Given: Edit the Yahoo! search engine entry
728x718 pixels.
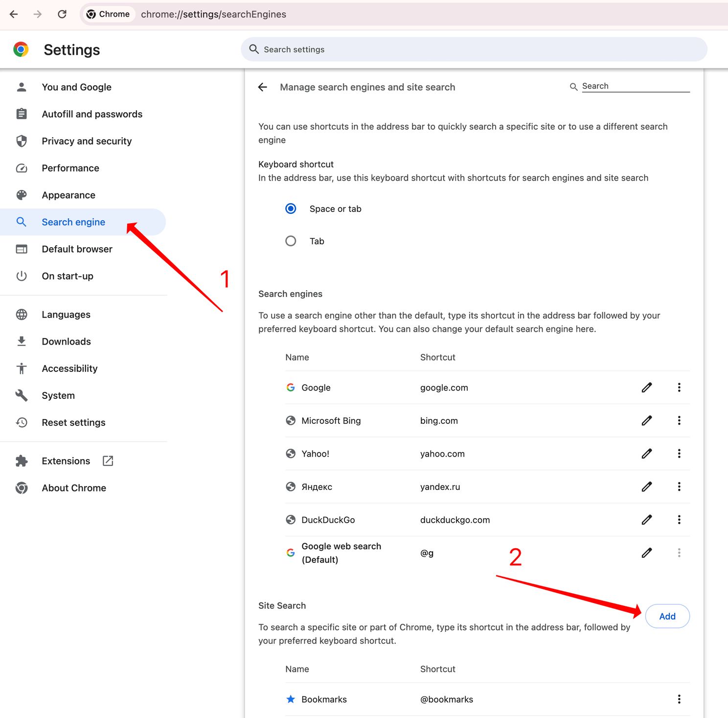Looking at the screenshot, I should pos(647,454).
